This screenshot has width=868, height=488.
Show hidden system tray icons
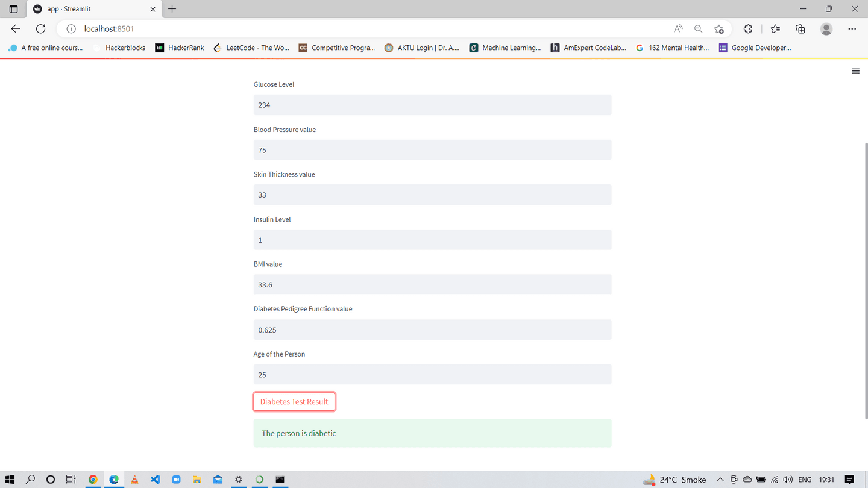pos(720,480)
